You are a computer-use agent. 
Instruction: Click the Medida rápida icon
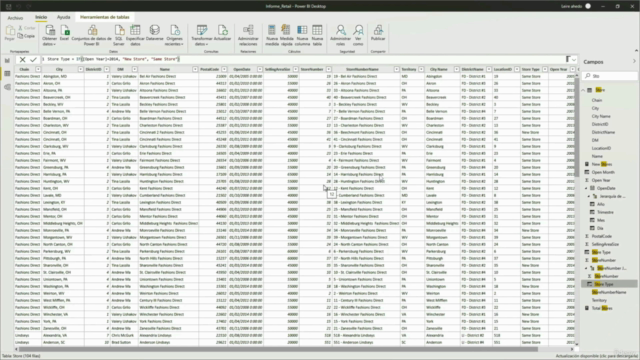pos(287,35)
